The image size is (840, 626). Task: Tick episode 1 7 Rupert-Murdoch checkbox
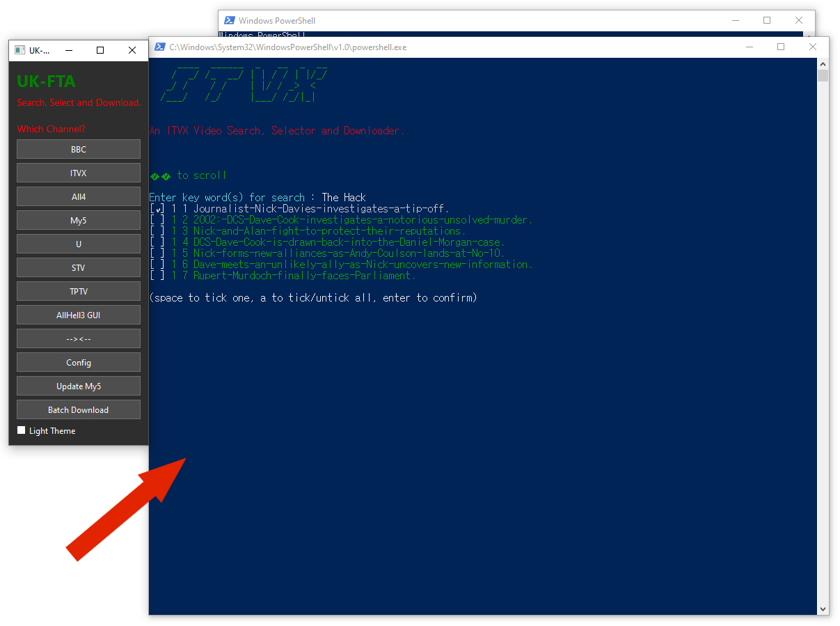(157, 276)
